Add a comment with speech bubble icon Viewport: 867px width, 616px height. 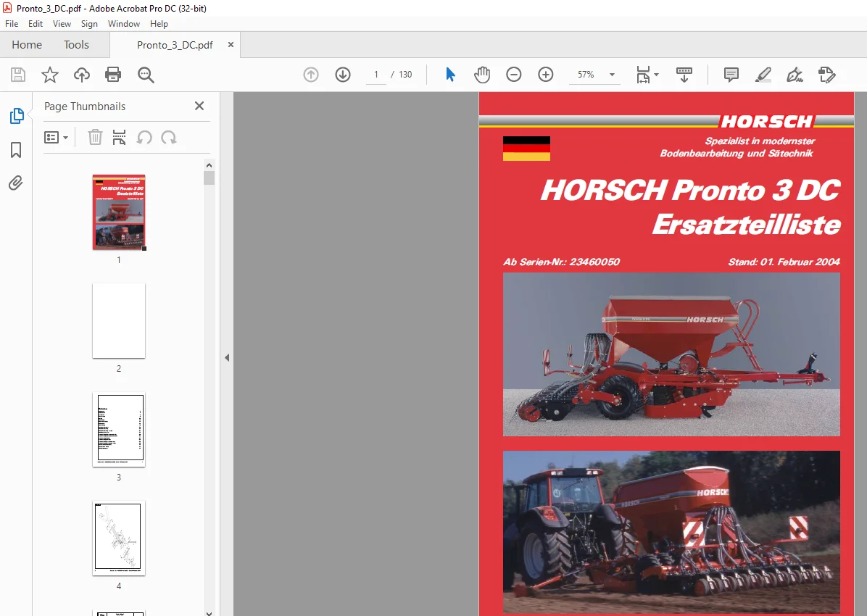tap(731, 75)
